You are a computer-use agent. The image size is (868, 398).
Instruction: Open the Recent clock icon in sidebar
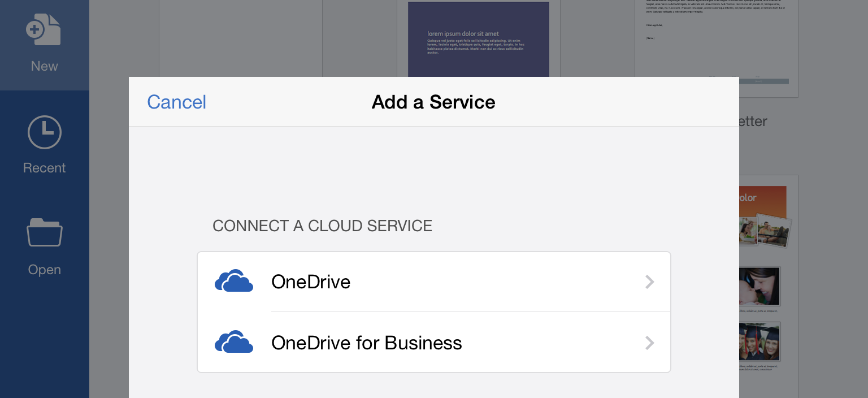[45, 132]
